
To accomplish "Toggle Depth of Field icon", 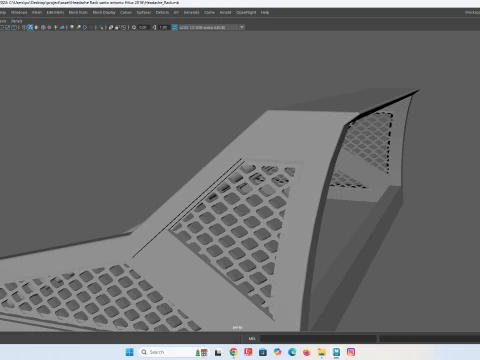I will pos(91,27).
